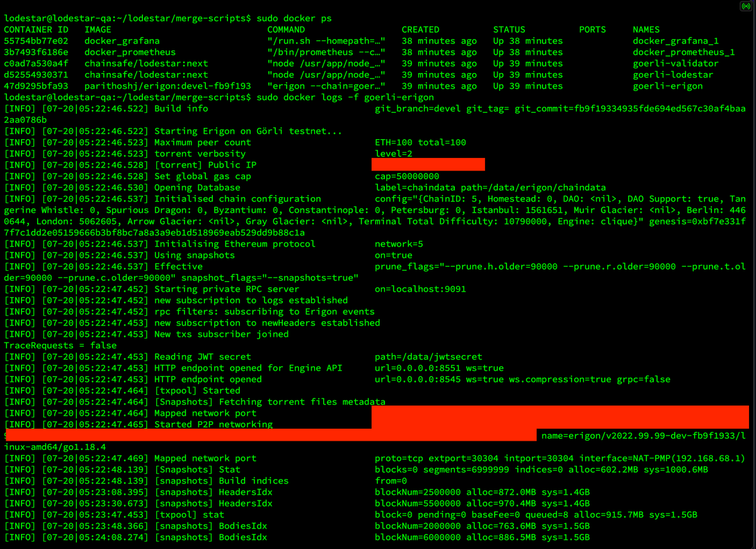Click the CREATED column header
The image size is (756, 549).
[x=421, y=30]
